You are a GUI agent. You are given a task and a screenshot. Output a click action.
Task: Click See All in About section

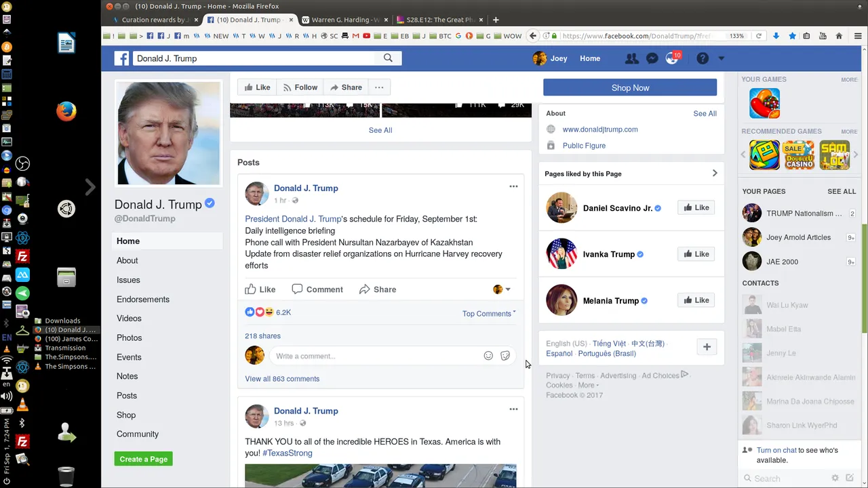705,114
